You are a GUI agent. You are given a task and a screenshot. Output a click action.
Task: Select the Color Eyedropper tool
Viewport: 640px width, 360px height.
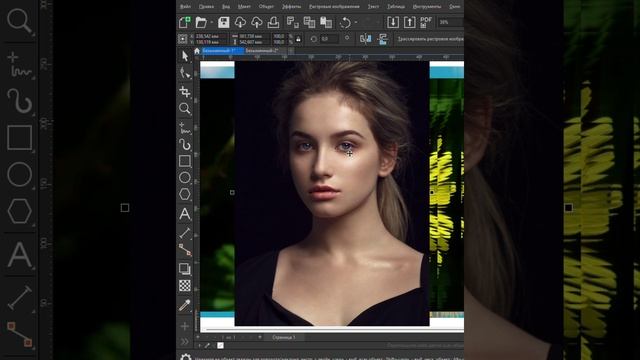coord(185,305)
